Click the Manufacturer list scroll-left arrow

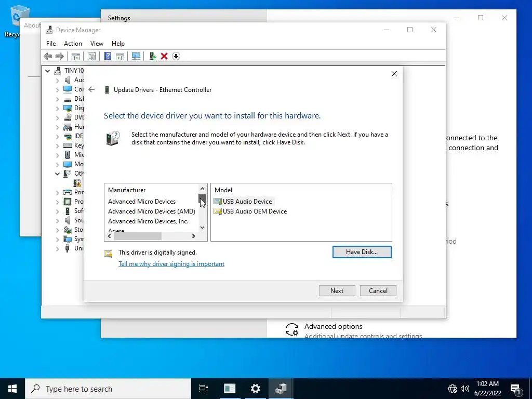coord(109,236)
